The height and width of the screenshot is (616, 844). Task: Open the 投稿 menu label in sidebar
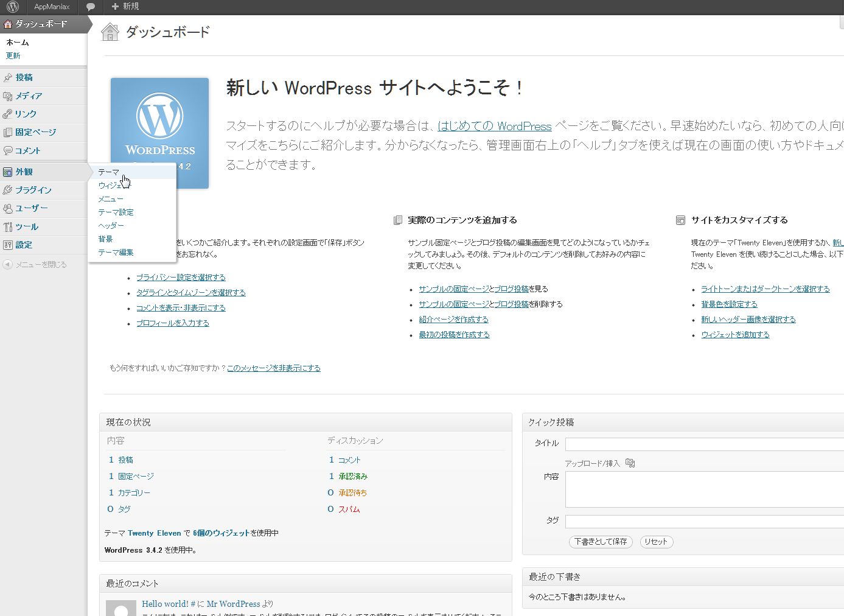[x=24, y=77]
